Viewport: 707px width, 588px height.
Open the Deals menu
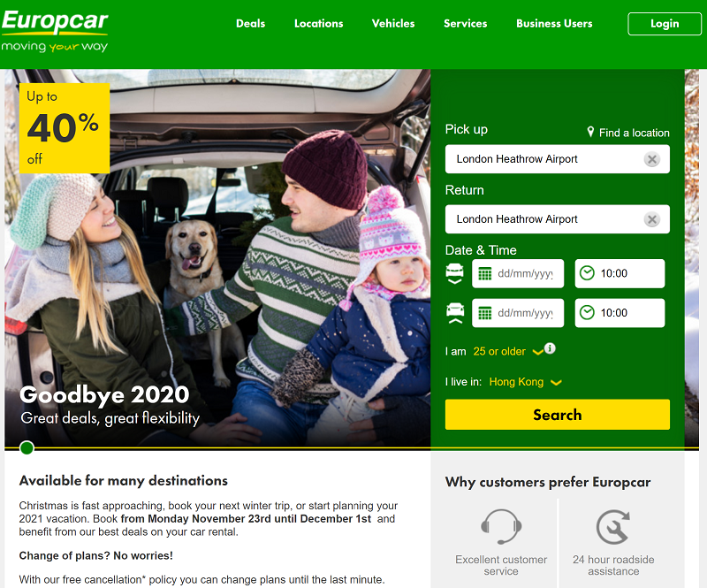(251, 24)
